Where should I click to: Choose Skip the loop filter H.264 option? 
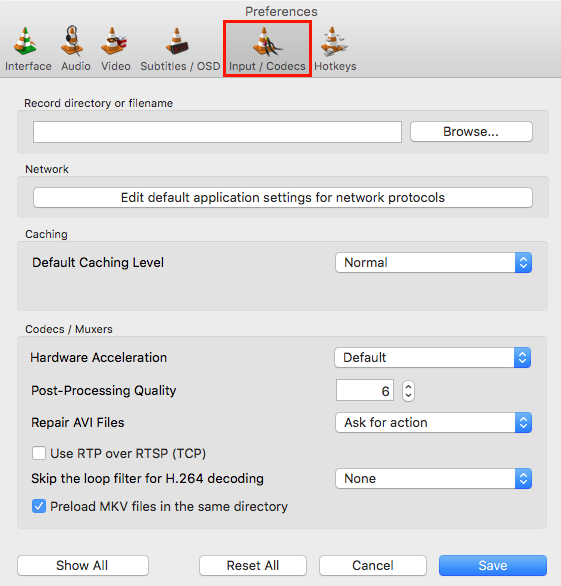(434, 478)
